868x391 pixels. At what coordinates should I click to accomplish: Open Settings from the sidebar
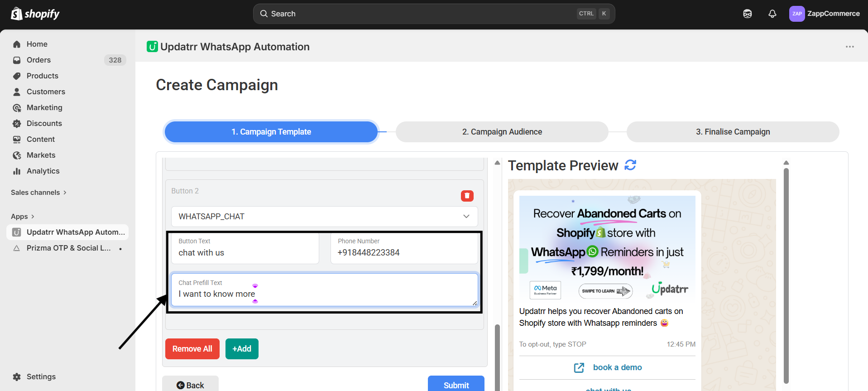point(41,377)
